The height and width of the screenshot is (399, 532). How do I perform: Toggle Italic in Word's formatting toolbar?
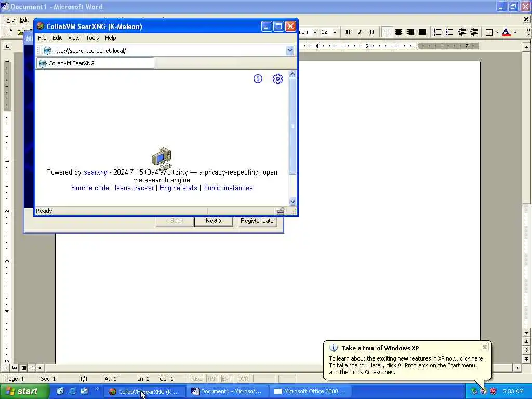click(x=360, y=32)
